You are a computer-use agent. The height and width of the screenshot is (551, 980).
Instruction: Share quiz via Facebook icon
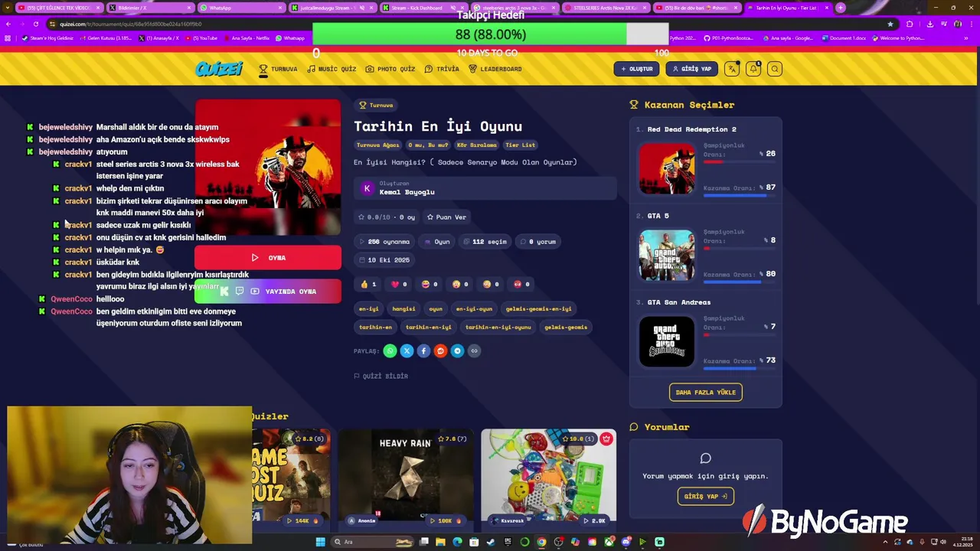pyautogui.click(x=423, y=350)
